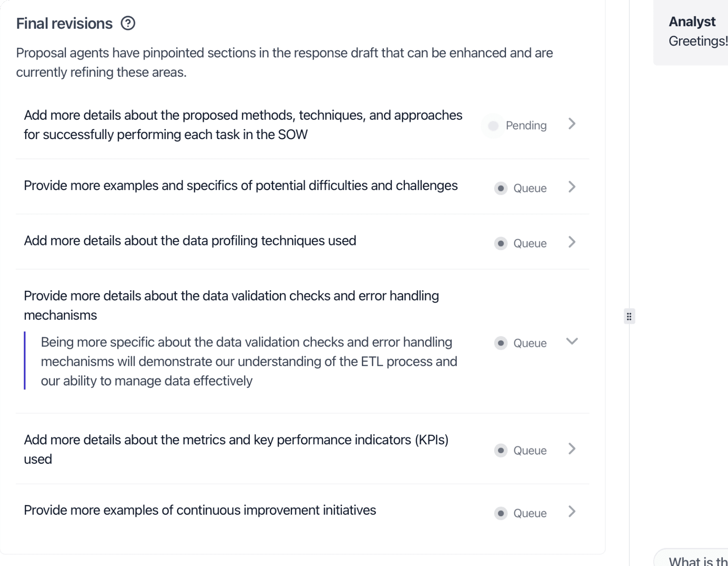This screenshot has width=728, height=566.
Task: Click Queue status dot for data validation row
Action: 501,343
